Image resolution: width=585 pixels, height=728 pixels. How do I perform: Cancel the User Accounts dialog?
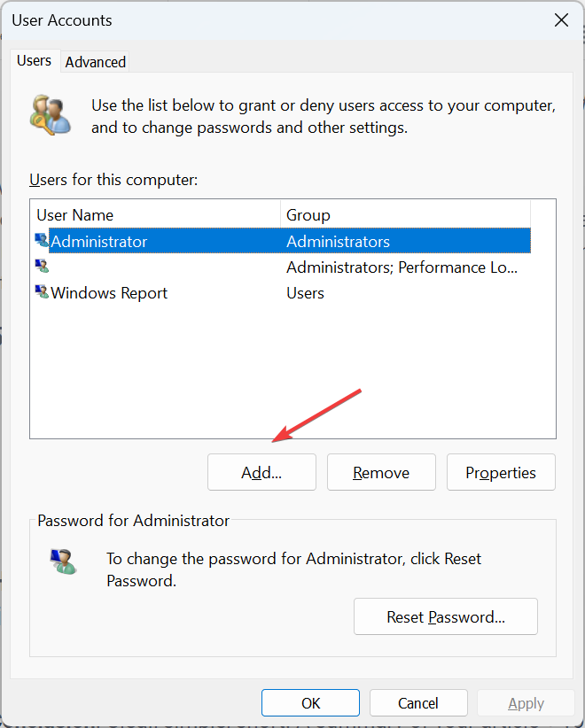pos(417,703)
